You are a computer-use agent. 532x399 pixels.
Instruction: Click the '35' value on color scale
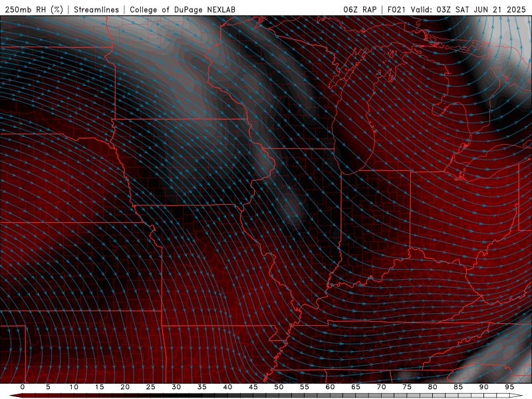pyautogui.click(x=202, y=387)
